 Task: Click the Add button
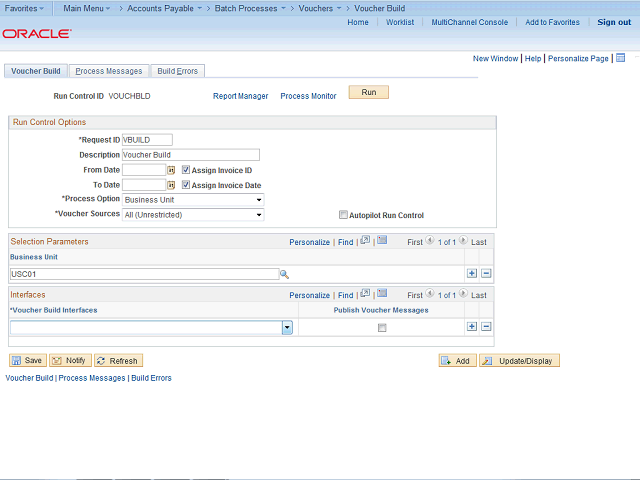pos(458,360)
